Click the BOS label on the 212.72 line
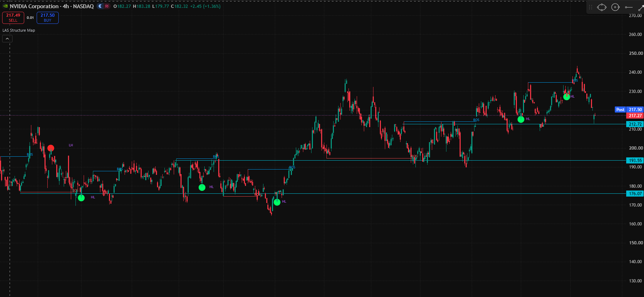The image size is (644, 297). coord(476,120)
